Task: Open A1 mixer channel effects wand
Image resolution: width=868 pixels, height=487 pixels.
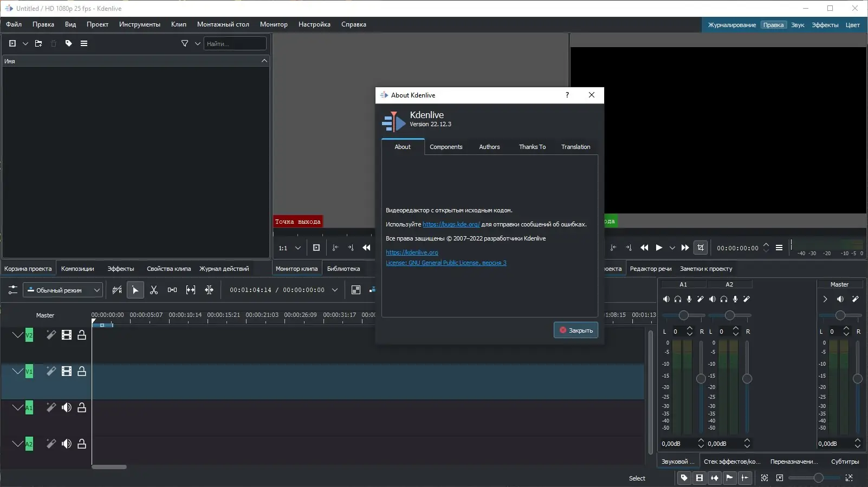Action: coord(700,299)
